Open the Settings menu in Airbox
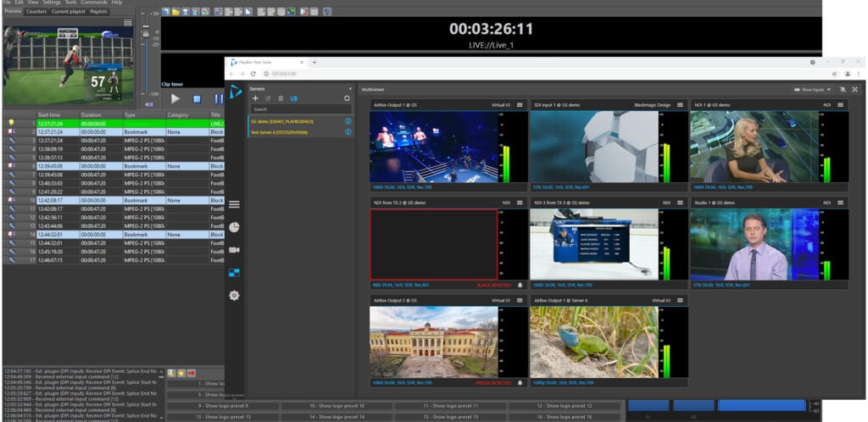 tap(52, 3)
